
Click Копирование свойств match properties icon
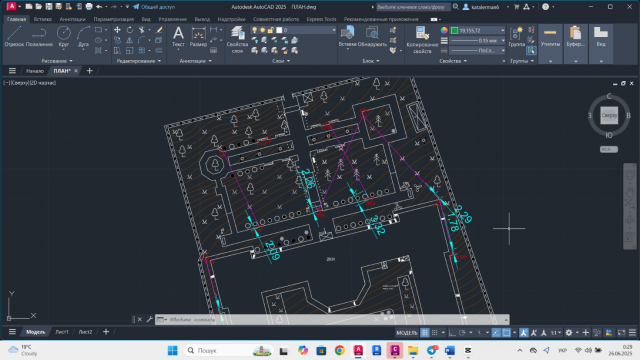click(x=422, y=40)
